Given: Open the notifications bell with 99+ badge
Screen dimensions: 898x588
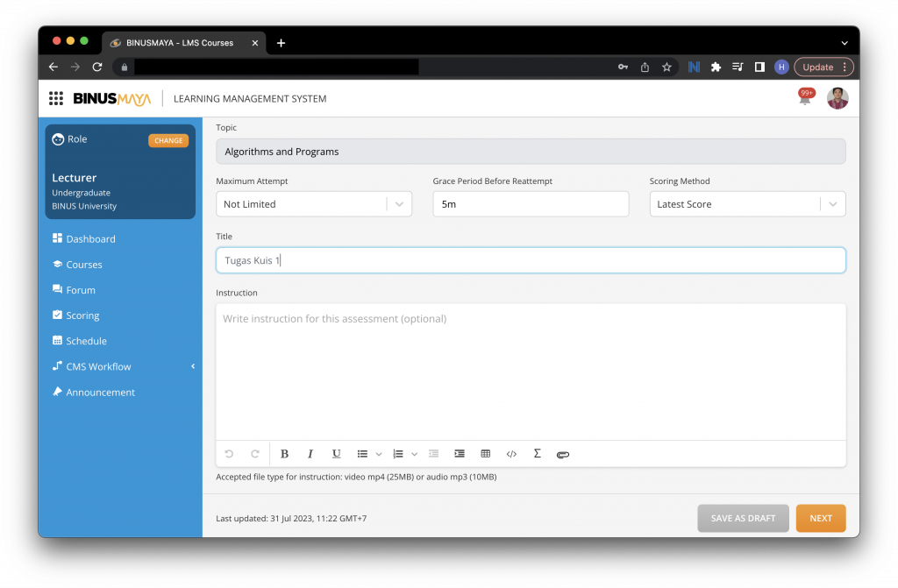Looking at the screenshot, I should 805,97.
